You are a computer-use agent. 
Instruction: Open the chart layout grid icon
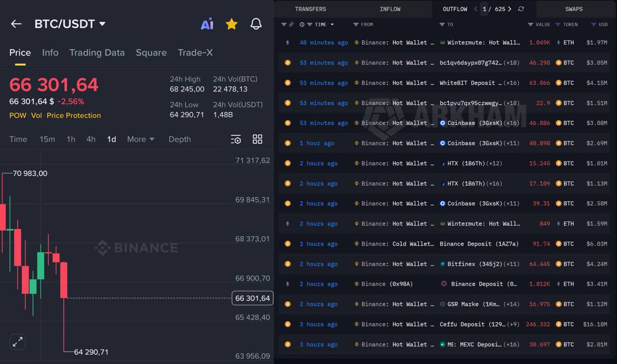[258, 139]
